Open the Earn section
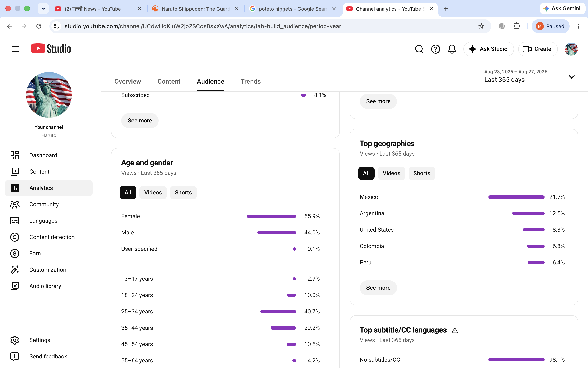588x368 pixels. coord(49,253)
